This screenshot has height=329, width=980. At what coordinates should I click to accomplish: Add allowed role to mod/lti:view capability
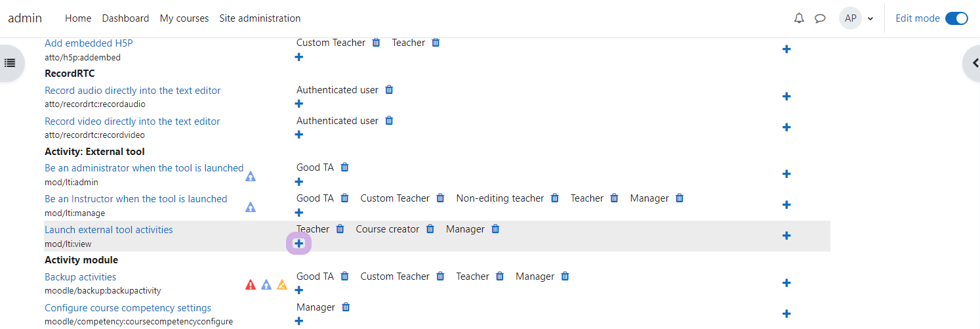[299, 244]
